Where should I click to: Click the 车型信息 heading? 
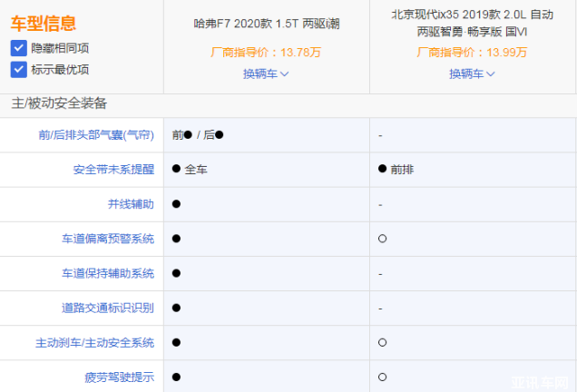coord(44,24)
